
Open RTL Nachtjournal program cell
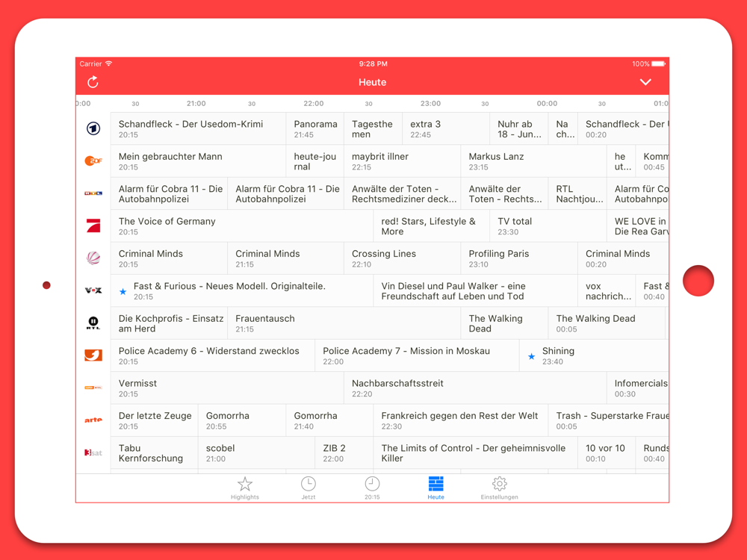click(x=577, y=193)
